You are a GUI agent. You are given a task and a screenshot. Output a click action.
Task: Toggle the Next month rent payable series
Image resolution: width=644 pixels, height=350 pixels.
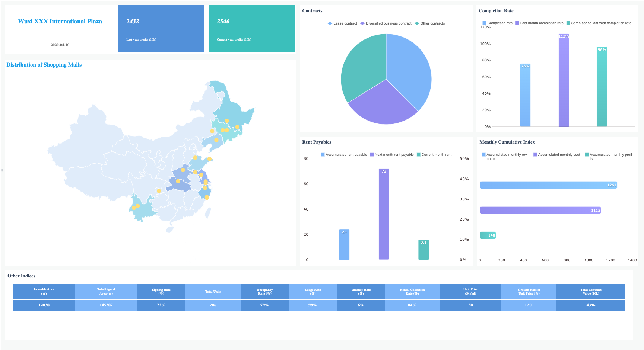tap(371, 154)
